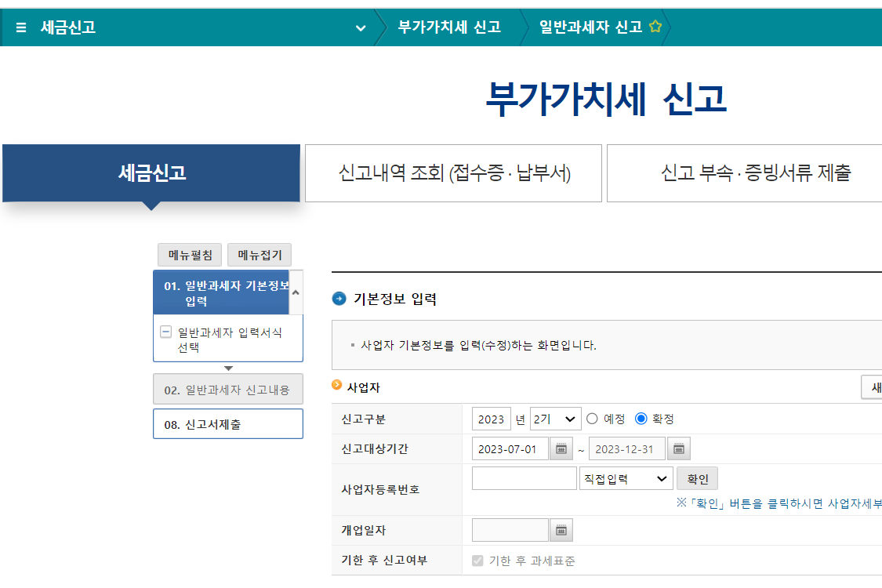Open the 직접입력 dropdown
The width and height of the screenshot is (882, 588).
[626, 479]
